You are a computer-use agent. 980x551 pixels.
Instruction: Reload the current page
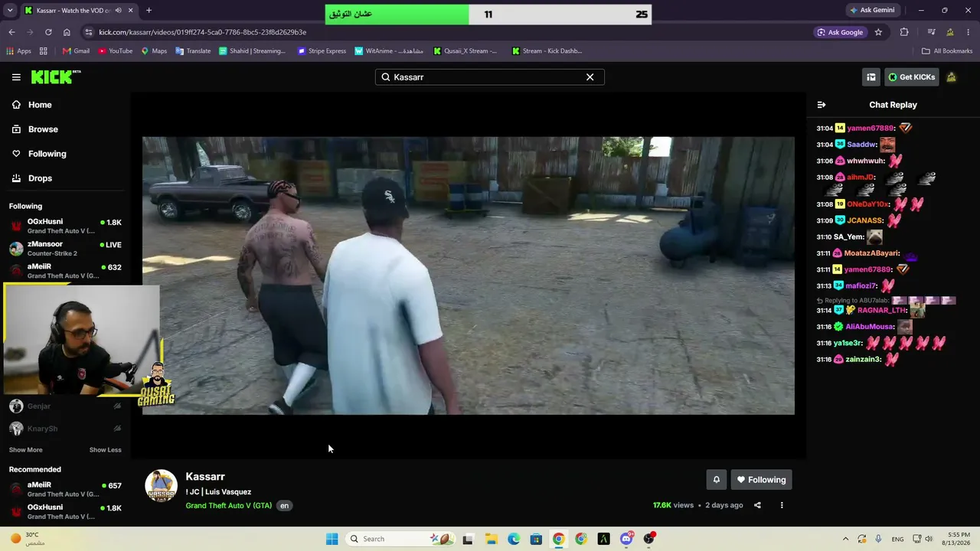click(48, 32)
